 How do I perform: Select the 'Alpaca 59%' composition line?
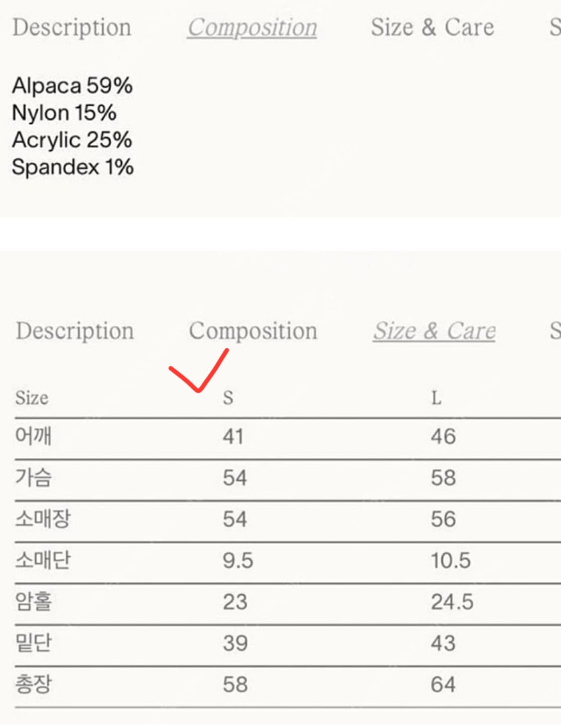pos(72,86)
